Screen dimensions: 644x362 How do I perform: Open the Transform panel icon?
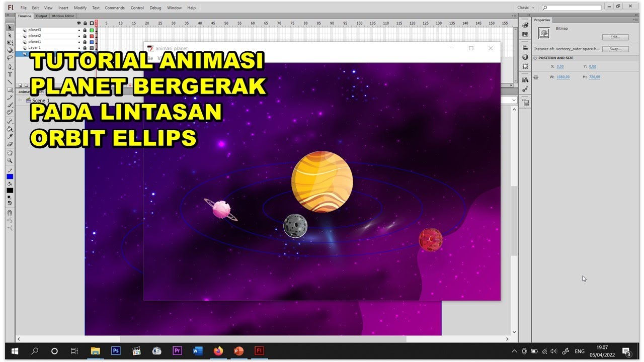point(525,66)
